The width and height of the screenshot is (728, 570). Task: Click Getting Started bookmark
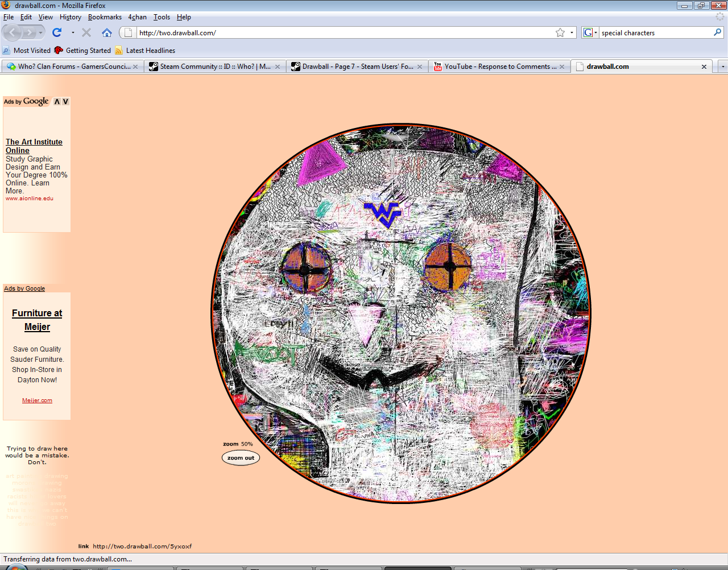coord(82,50)
